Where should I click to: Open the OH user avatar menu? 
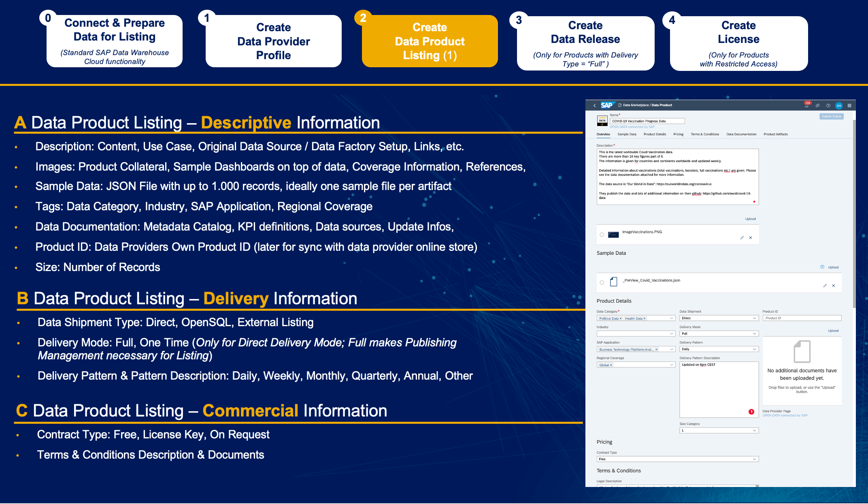tap(839, 106)
